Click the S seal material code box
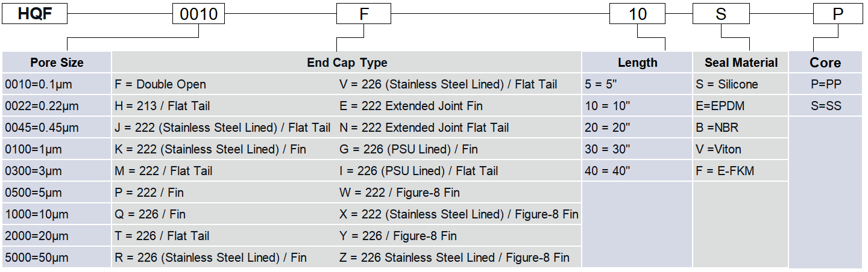Image resolution: width=868 pixels, height=272 pixels. tap(721, 14)
